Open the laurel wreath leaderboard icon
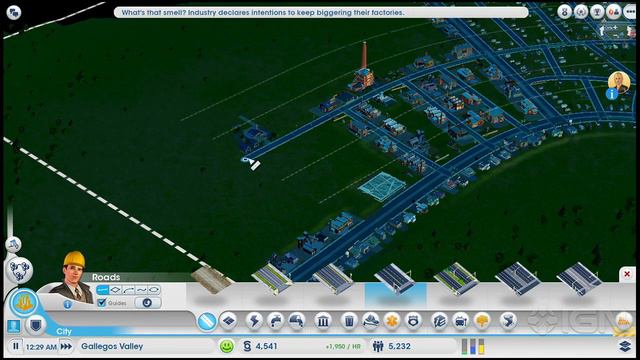Image resolution: width=640 pixels, height=360 pixels. pyautogui.click(x=581, y=12)
